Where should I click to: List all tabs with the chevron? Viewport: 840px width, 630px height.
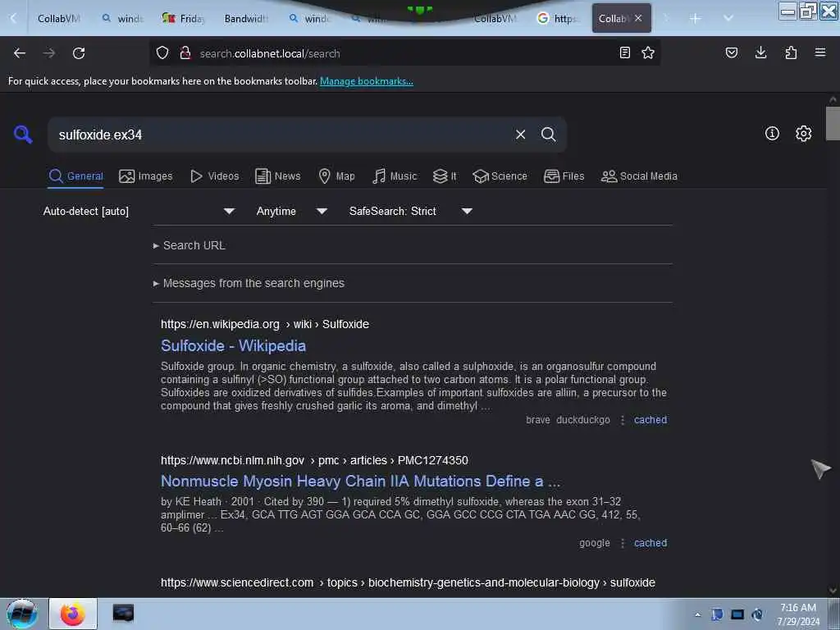coord(728,18)
